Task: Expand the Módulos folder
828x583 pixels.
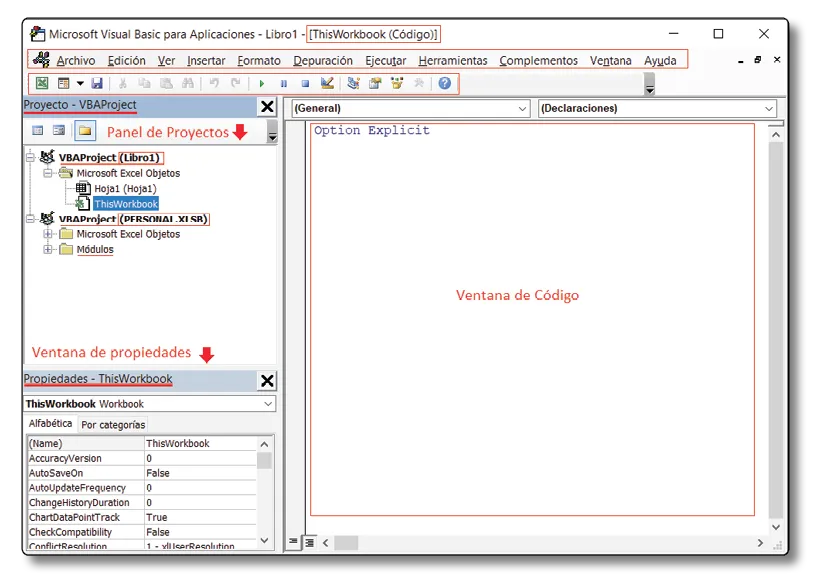Action: click(x=47, y=250)
